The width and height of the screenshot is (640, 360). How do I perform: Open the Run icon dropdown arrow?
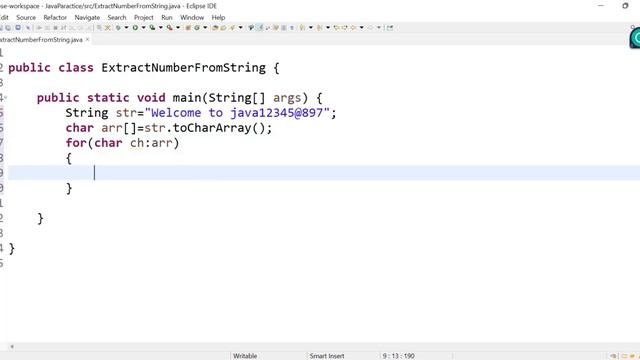coord(143,28)
